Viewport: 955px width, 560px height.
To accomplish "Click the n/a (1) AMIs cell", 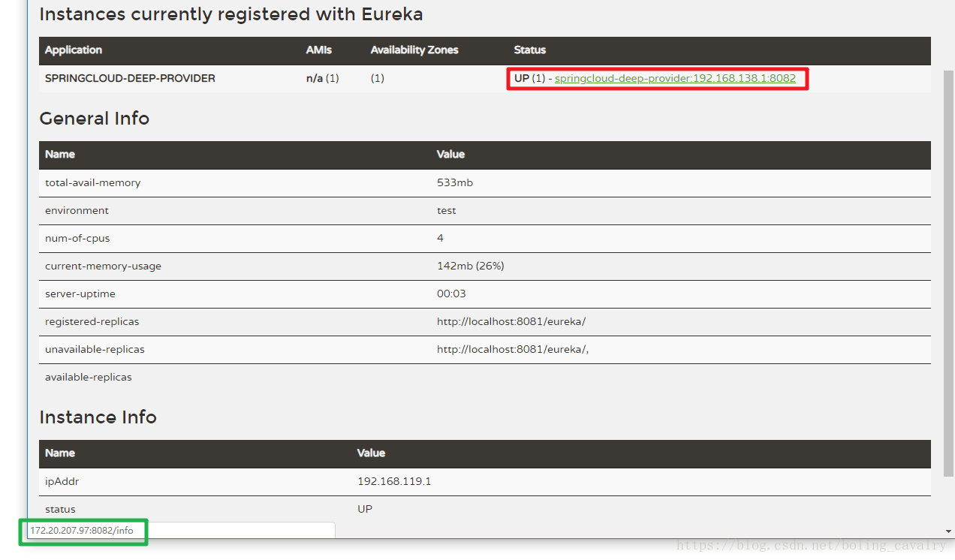I will [322, 78].
